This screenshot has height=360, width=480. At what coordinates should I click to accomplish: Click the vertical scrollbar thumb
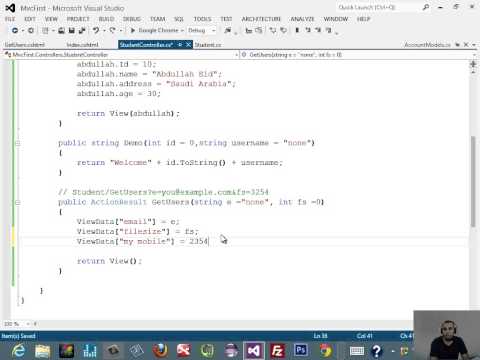pos(473,182)
